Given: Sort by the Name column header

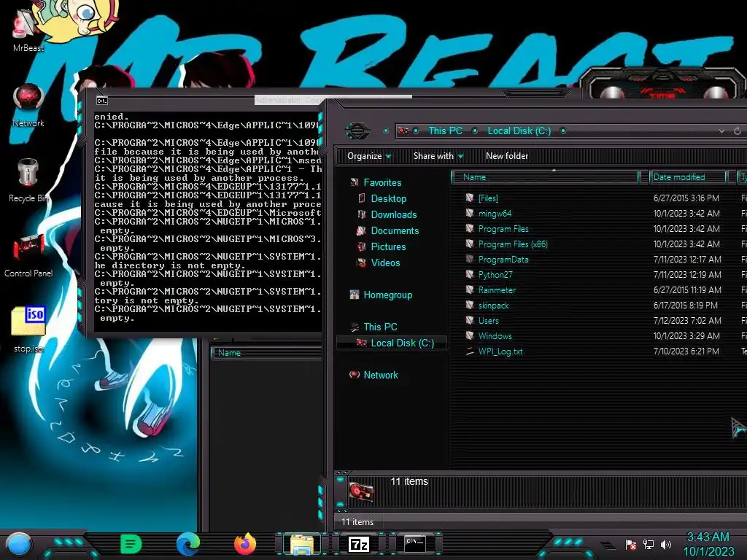Looking at the screenshot, I should 544,177.
